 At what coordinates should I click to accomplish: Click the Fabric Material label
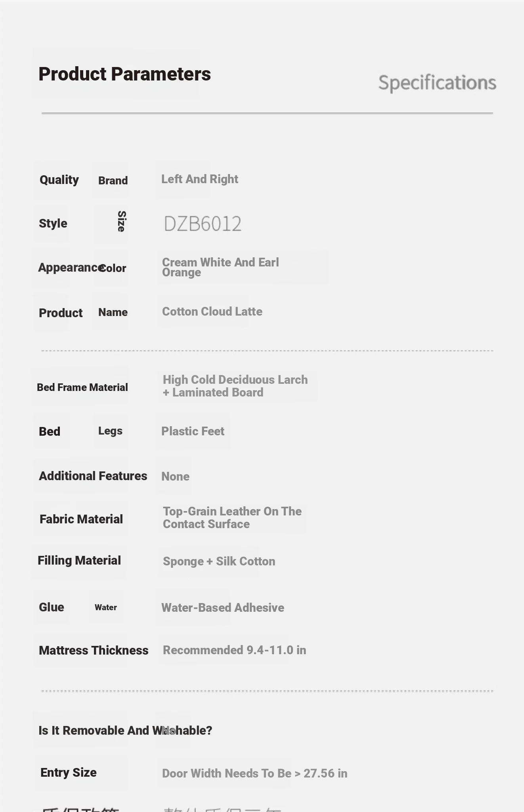81,519
